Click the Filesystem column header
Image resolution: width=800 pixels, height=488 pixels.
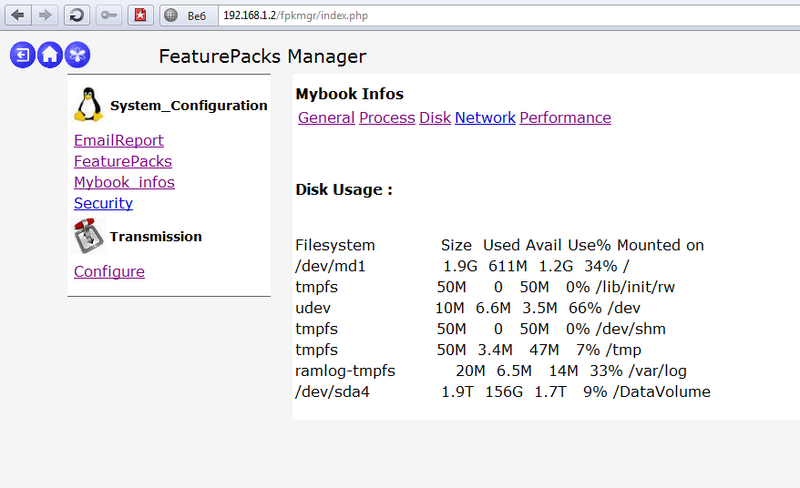click(335, 245)
